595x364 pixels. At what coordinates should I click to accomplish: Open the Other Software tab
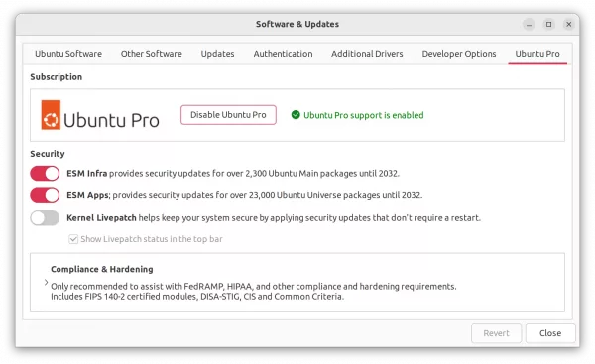(x=152, y=54)
